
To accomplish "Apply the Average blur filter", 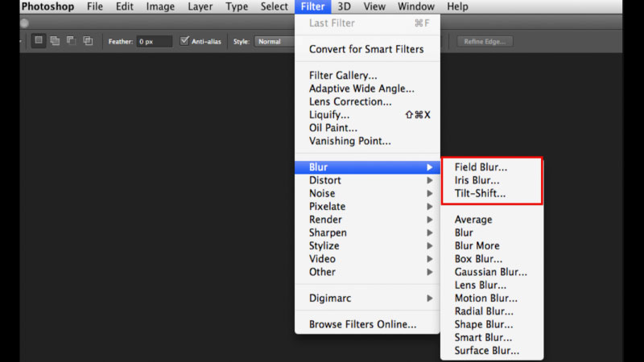I will tap(492, 220).
